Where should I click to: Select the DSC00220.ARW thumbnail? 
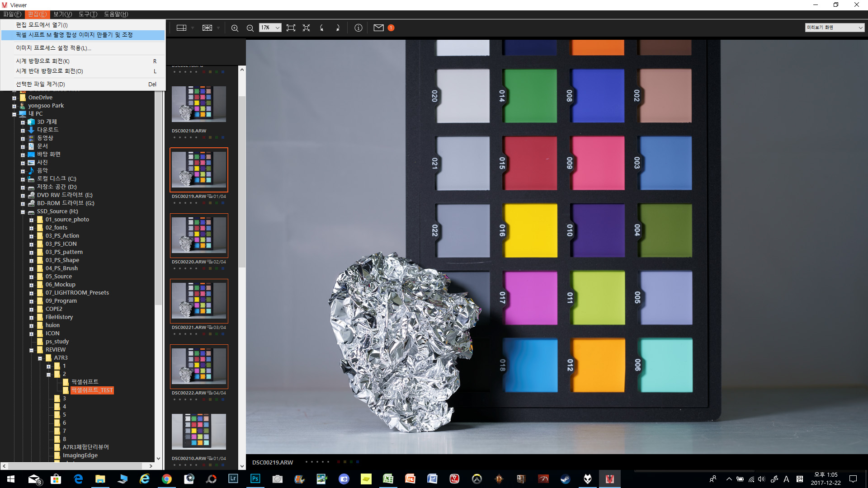tap(199, 236)
